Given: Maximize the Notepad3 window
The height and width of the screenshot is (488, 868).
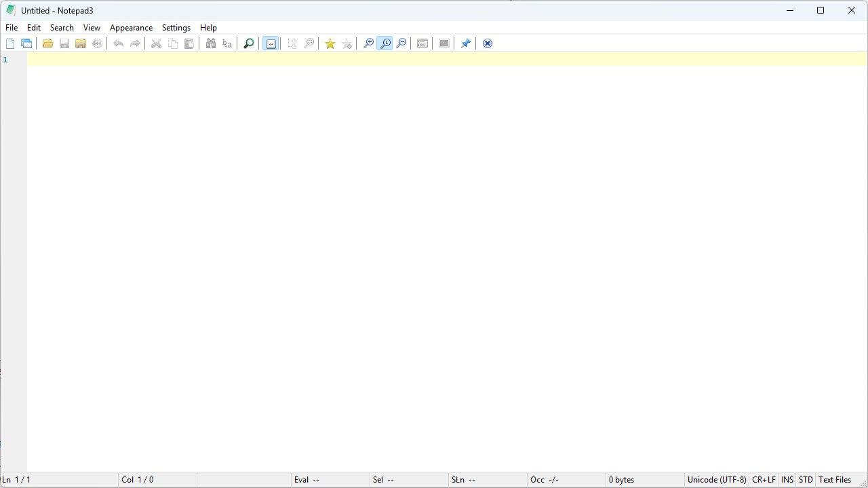Looking at the screenshot, I should point(821,10).
